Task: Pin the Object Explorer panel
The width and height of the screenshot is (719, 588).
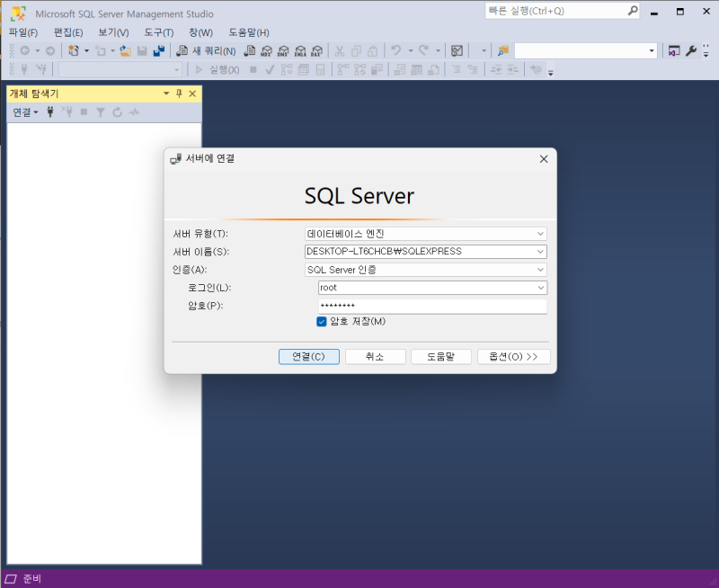Action: 178,93
